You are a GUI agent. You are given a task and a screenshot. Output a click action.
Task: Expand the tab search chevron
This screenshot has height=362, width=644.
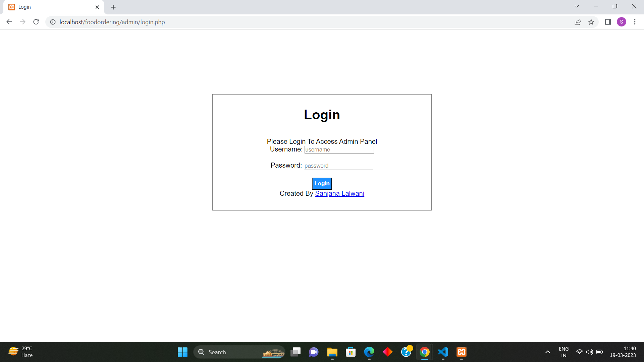click(x=577, y=6)
